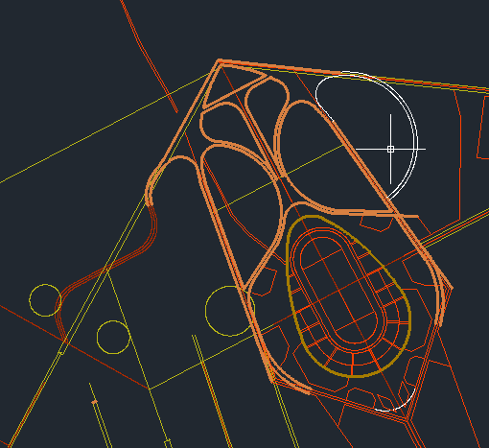Pick the red pentagon shape above the stadium
489x448 pixels.
376,223
